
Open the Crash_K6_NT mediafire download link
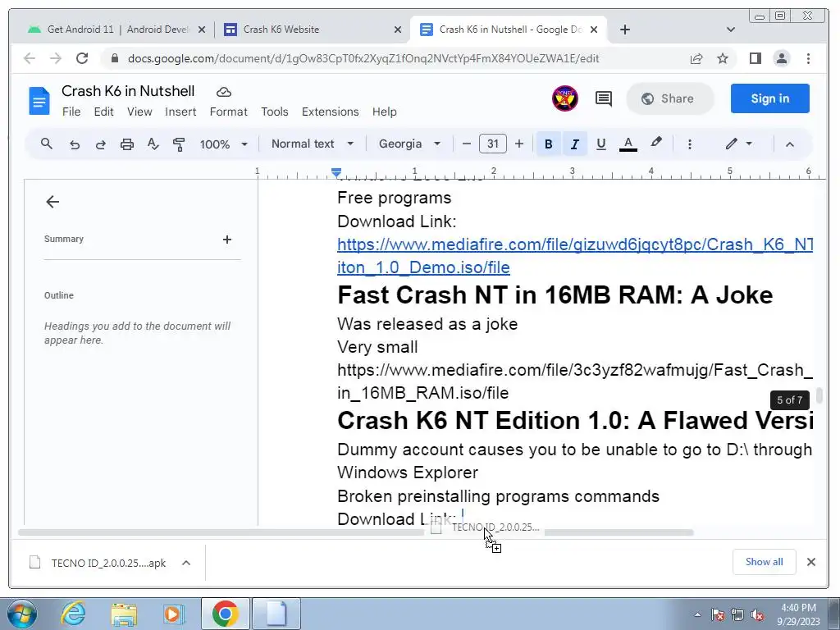pos(575,256)
